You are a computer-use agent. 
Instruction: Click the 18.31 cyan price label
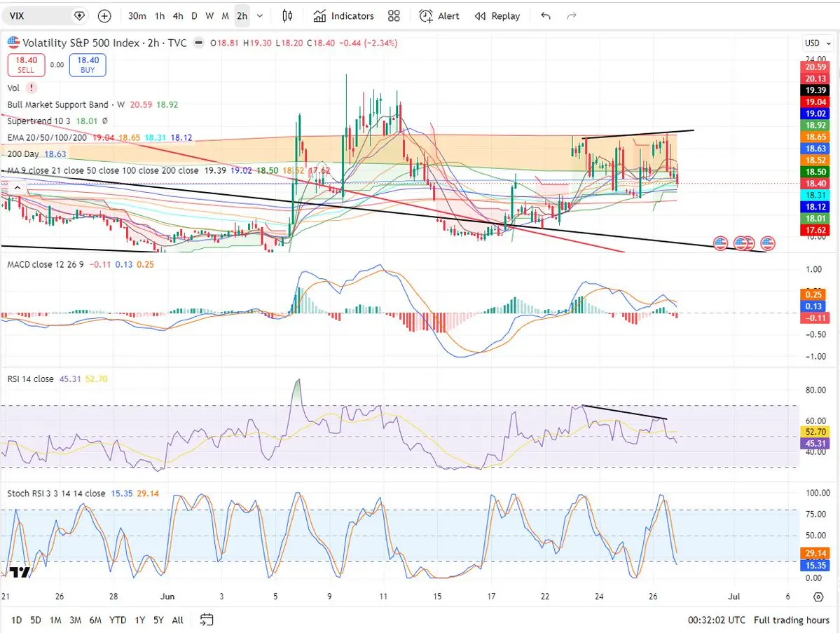815,195
